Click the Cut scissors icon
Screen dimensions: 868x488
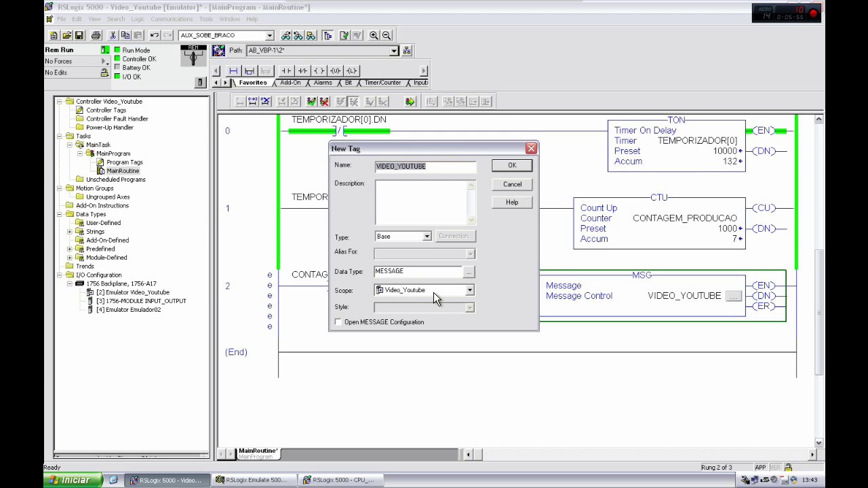(x=113, y=35)
